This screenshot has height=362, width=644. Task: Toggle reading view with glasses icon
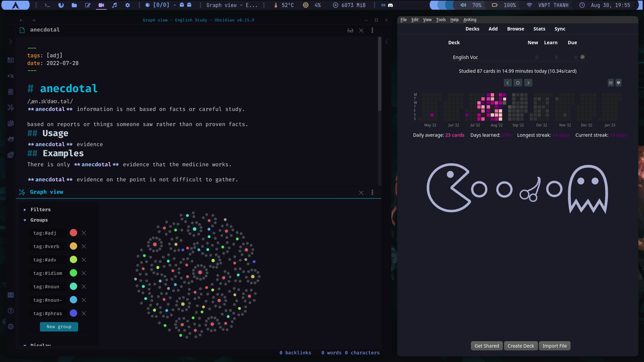(x=350, y=31)
